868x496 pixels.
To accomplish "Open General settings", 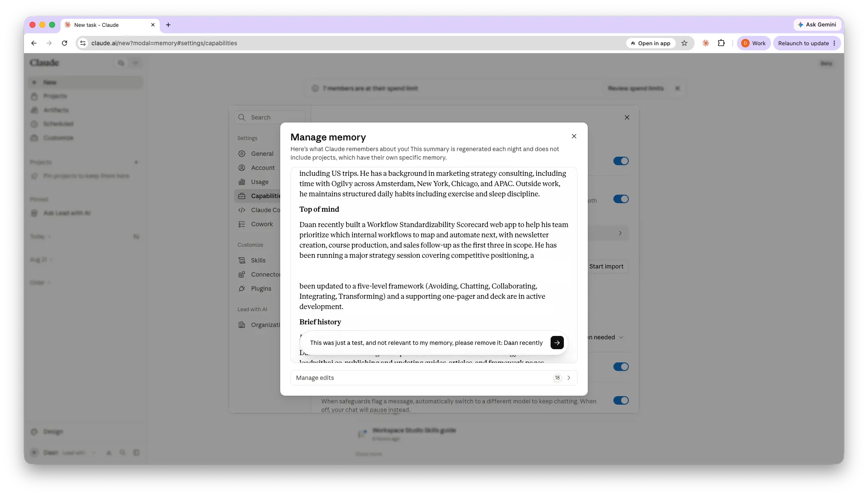I will tap(257, 154).
